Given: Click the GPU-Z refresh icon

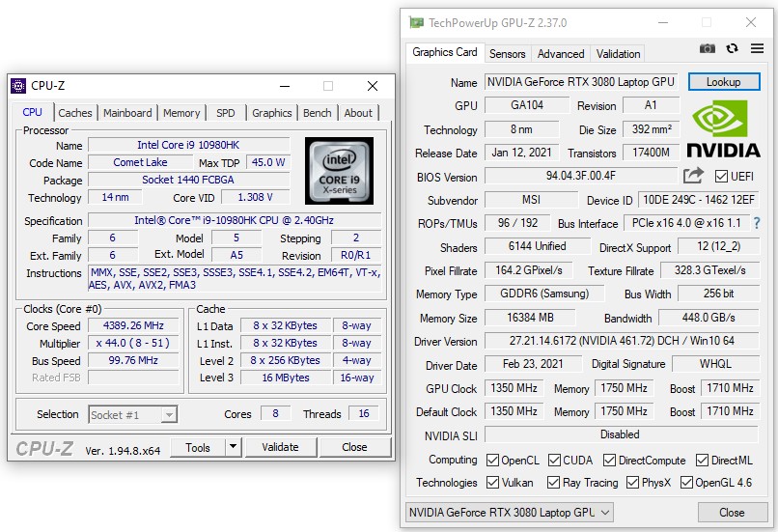Looking at the screenshot, I should point(733,49).
